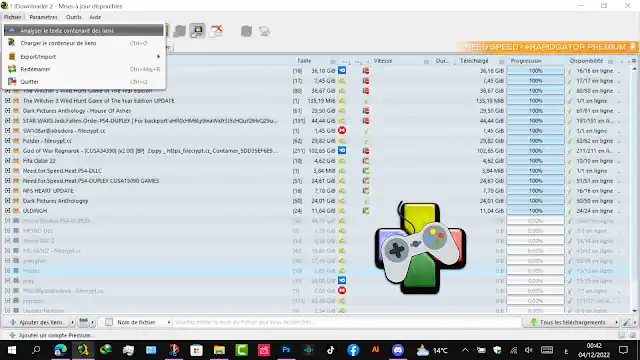Click the file name search input field
640x360 pixels.
point(346,322)
